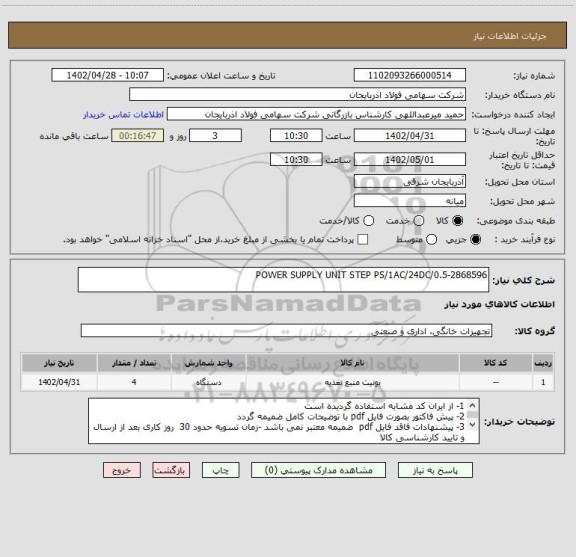Select the کالا radio button
Image resolution: width=576 pixels, height=557 pixels.
pos(457,221)
